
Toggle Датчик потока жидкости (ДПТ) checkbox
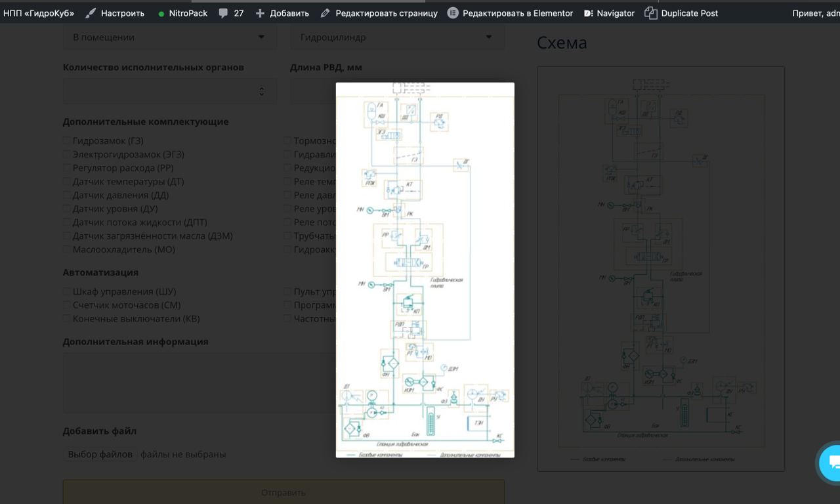[67, 222]
